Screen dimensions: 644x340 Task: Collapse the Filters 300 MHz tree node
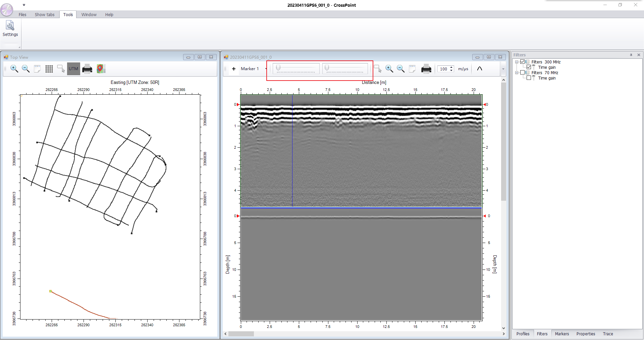click(x=517, y=62)
